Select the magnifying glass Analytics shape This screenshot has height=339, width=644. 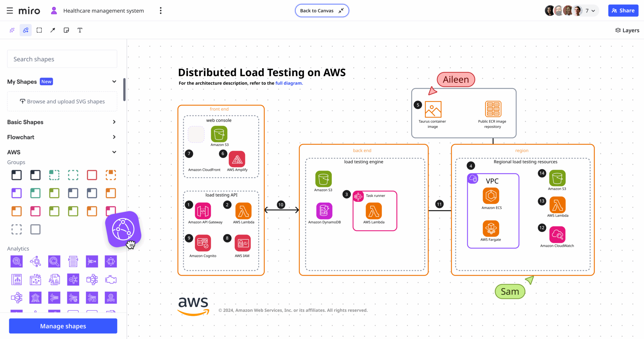pyautogui.click(x=54, y=261)
